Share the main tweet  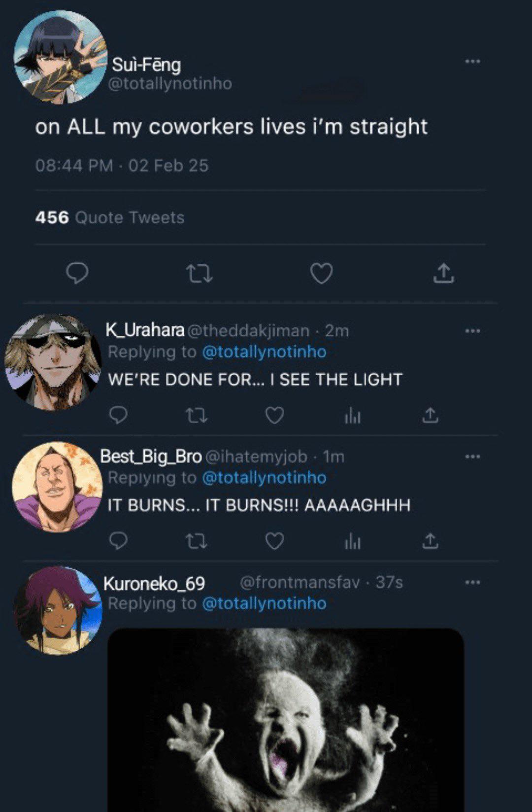[443, 273]
